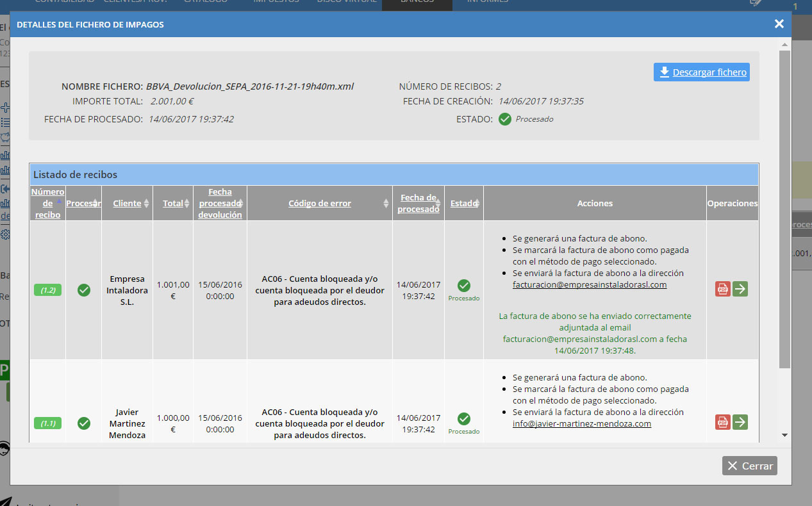812x506 pixels.
Task: Toggle the Procesar checkmark for receipt 1.2
Action: tap(83, 290)
